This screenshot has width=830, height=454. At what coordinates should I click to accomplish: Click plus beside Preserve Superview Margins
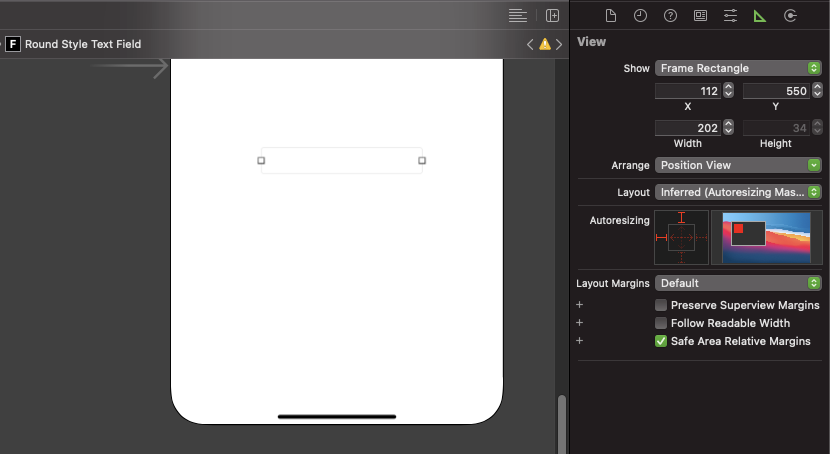pos(580,305)
